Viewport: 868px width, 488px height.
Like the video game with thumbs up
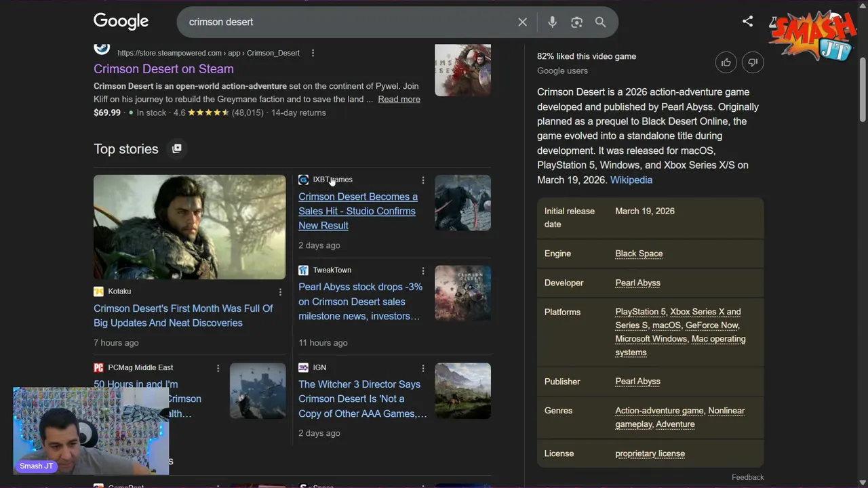click(x=726, y=62)
